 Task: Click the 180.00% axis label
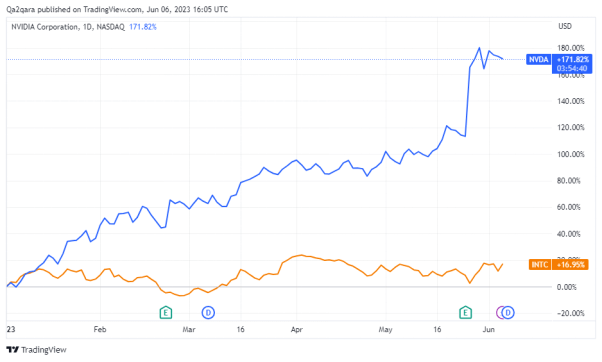pos(571,48)
